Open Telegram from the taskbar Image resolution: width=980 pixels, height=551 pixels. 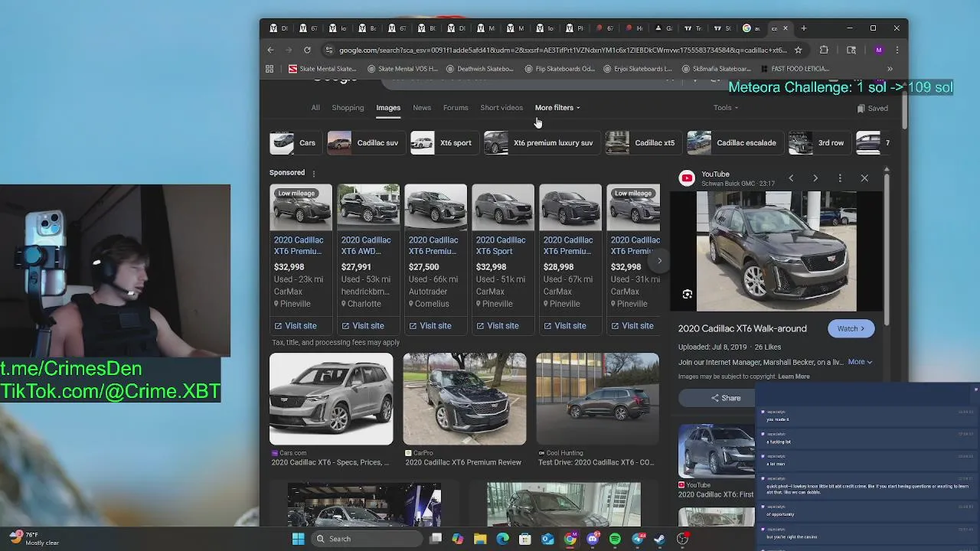tap(638, 539)
